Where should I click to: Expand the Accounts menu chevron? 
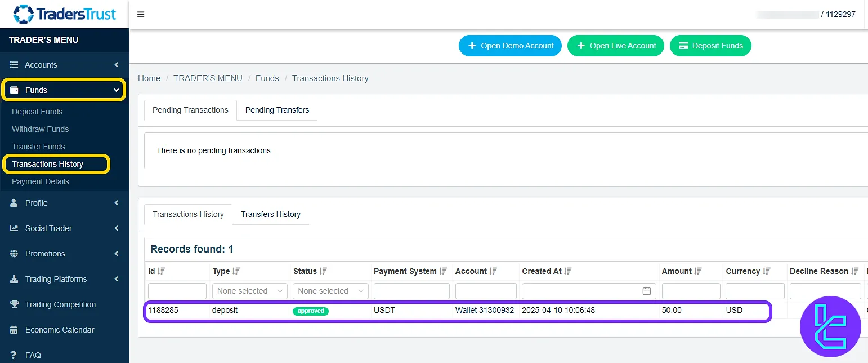(117, 65)
